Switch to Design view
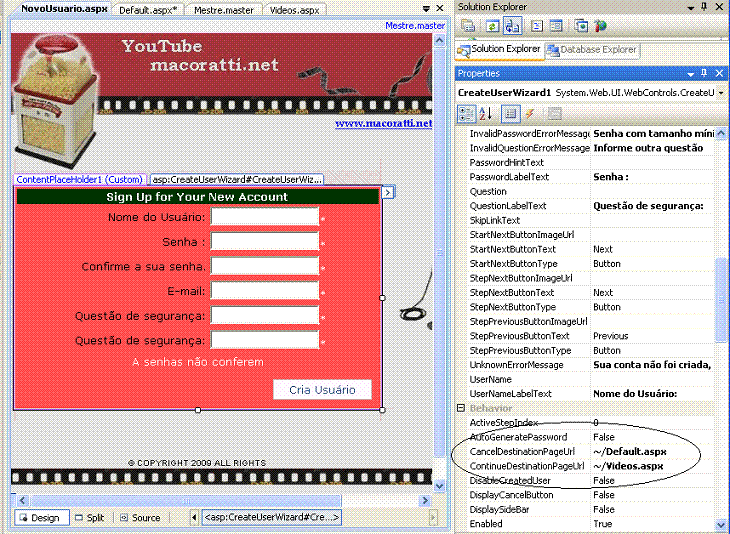Screen dimensions: 730x534 coord(42,517)
